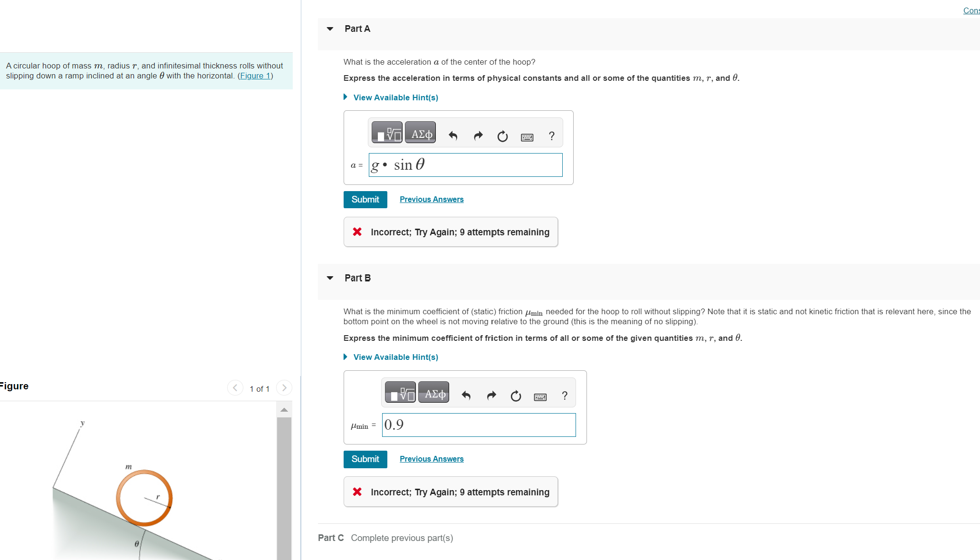Screen dimensions: 980x560
Task: Click the Conr menu item in top right
Action: pos(972,10)
